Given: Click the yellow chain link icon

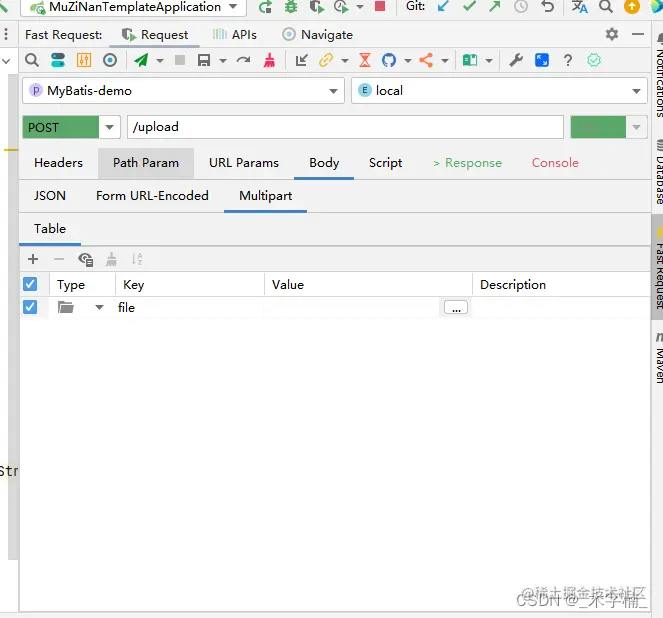Looking at the screenshot, I should click(326, 60).
